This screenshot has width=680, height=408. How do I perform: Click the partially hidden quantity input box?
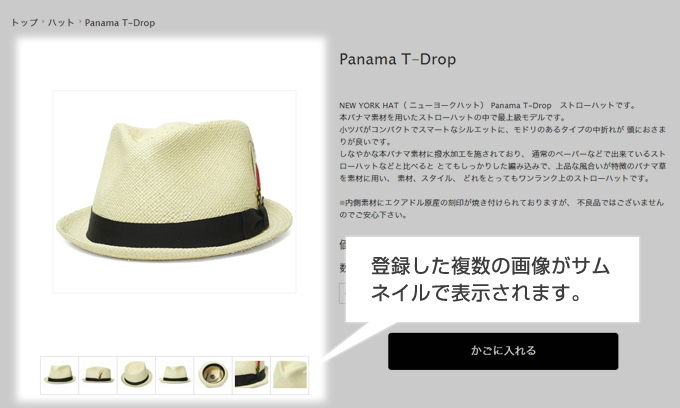coord(342,294)
